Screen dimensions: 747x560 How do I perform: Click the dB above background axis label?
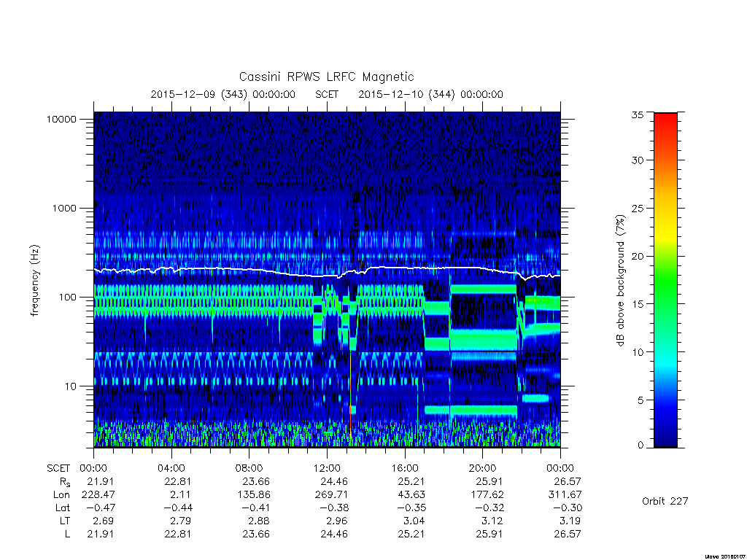620,280
